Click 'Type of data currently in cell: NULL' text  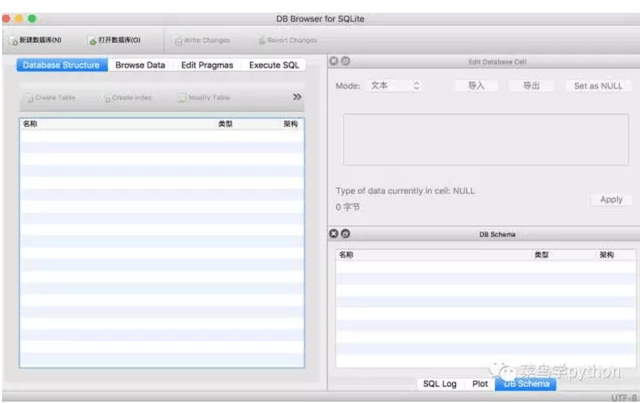(x=405, y=191)
